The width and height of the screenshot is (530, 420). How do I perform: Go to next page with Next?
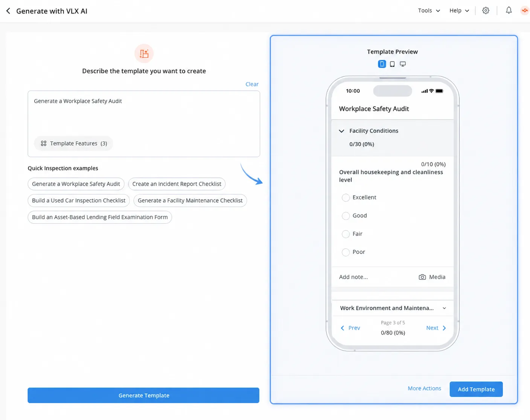pos(436,328)
